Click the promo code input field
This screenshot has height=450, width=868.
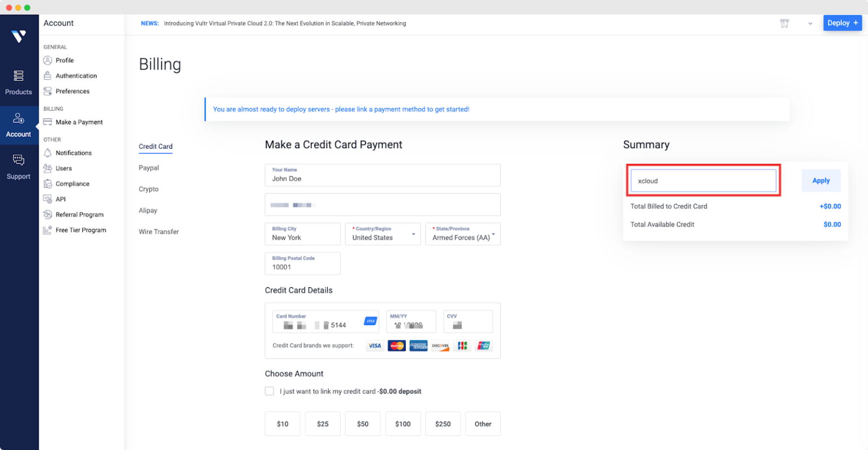coord(704,181)
